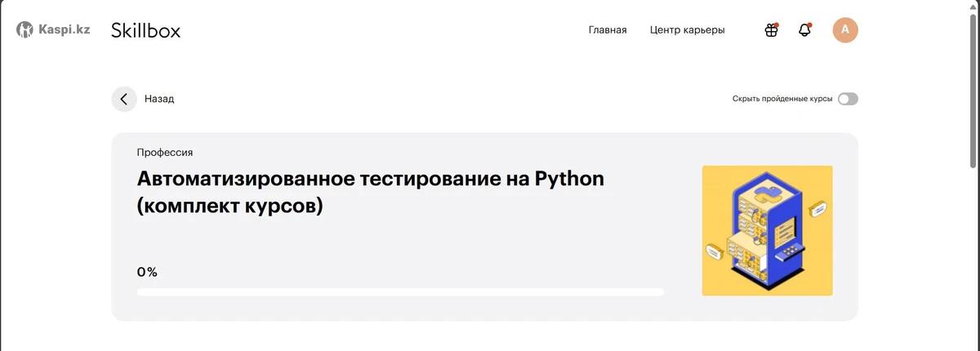Click the Назад text link
The width and height of the screenshot is (980, 351).
159,99
